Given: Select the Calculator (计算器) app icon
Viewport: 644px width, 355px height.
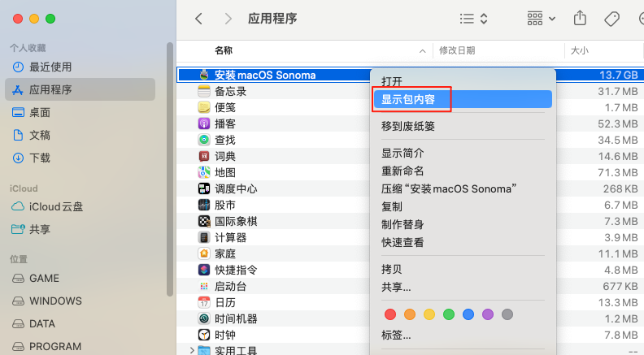Looking at the screenshot, I should 205,237.
